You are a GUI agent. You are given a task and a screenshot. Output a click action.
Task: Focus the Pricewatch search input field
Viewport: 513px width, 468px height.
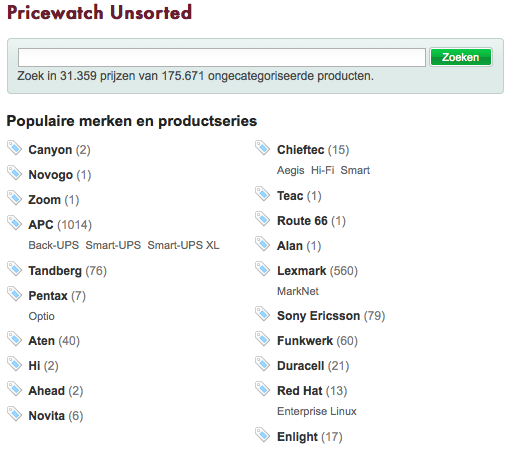coord(222,57)
